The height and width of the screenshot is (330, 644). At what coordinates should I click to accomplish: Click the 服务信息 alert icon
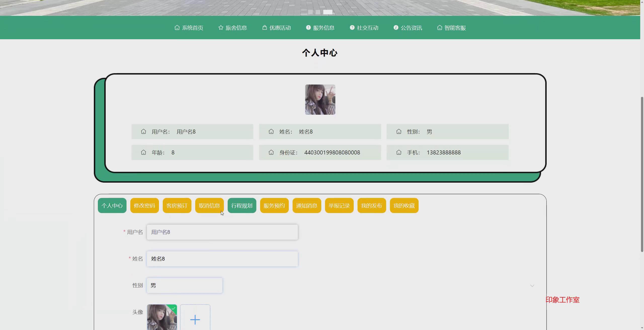(308, 28)
